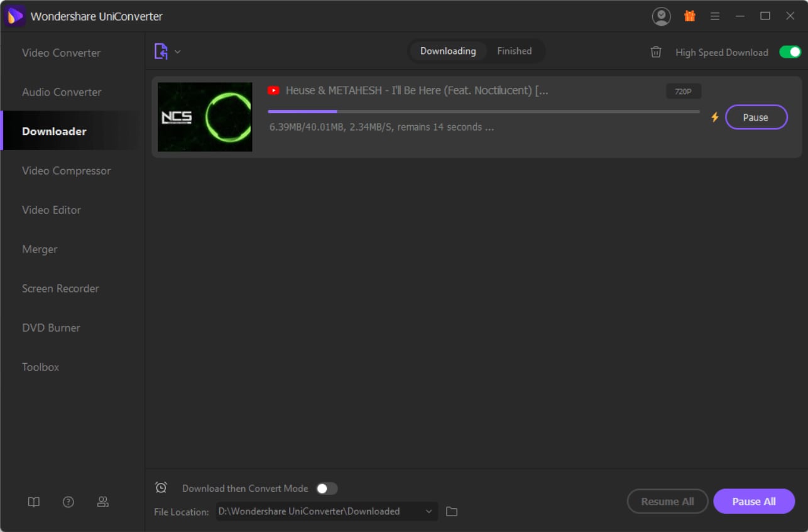Enable Download then Convert Mode toggle
This screenshot has width=808, height=532.
point(326,488)
